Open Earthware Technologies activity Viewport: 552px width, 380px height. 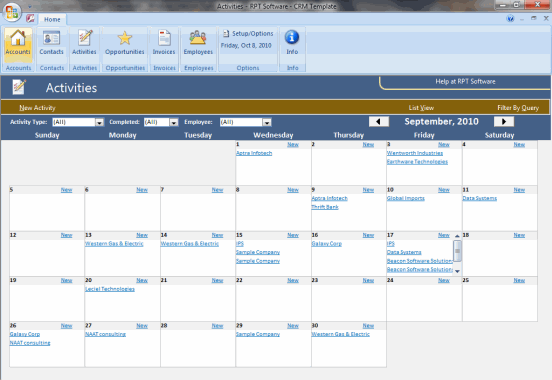point(417,162)
